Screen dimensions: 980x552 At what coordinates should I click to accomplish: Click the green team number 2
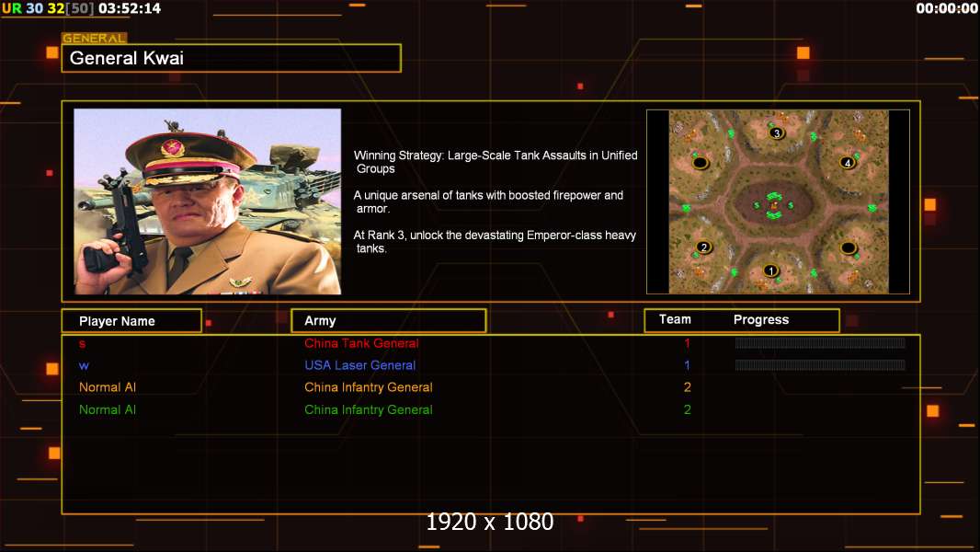click(x=687, y=410)
